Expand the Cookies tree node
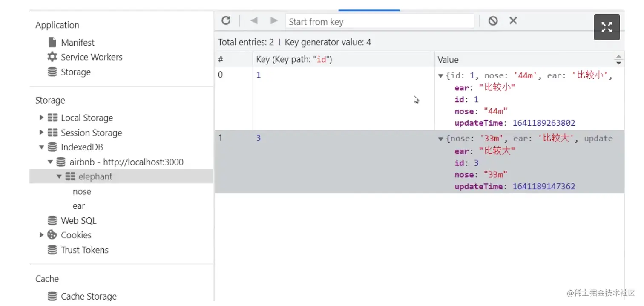Viewport: 644px width, 306px height. coord(41,235)
